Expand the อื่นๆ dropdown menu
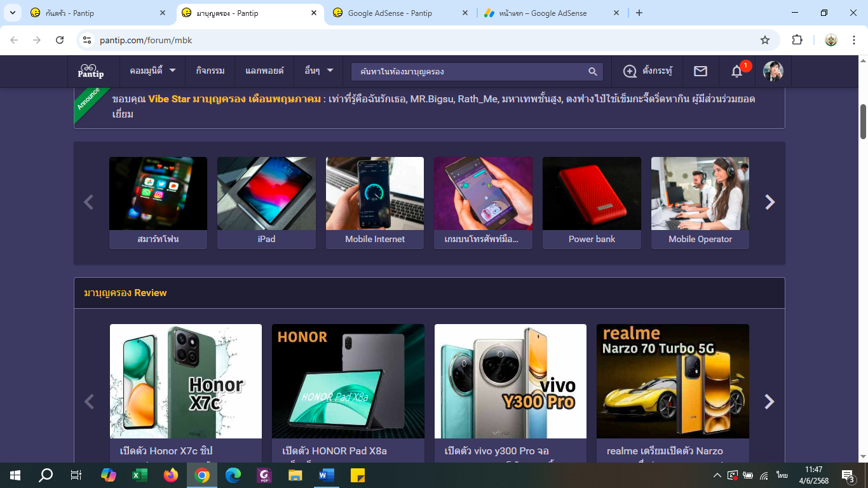868x488 pixels. point(319,71)
